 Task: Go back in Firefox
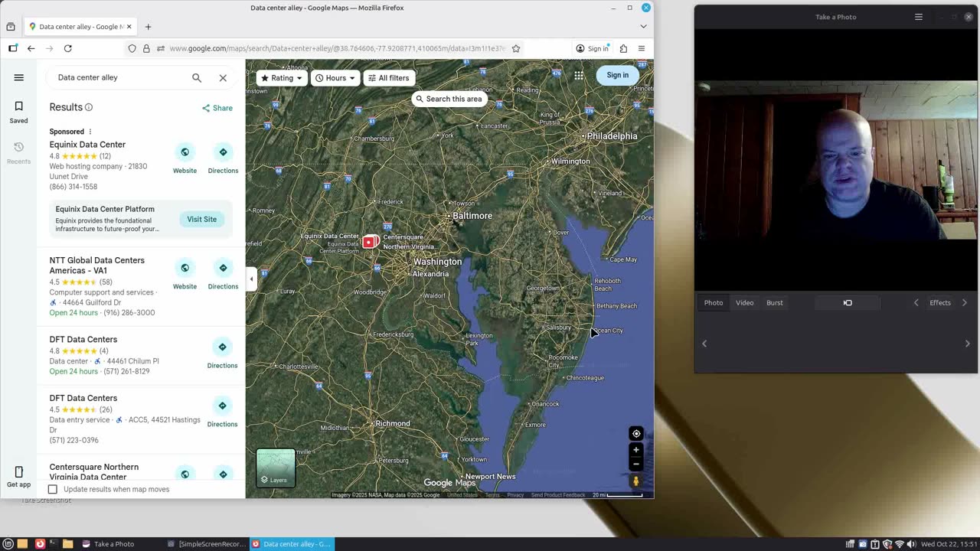tap(31, 48)
